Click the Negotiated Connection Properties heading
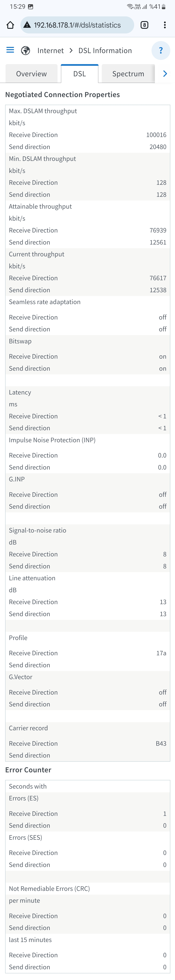 coord(63,95)
